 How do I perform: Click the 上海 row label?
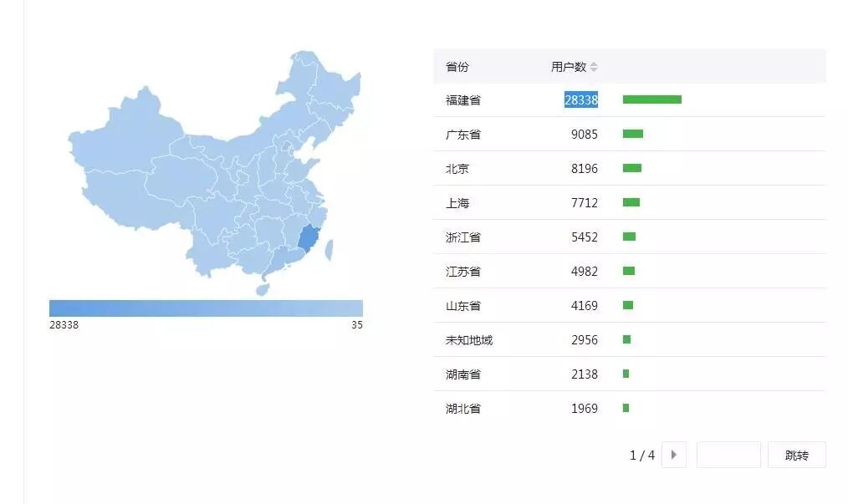pos(457,203)
